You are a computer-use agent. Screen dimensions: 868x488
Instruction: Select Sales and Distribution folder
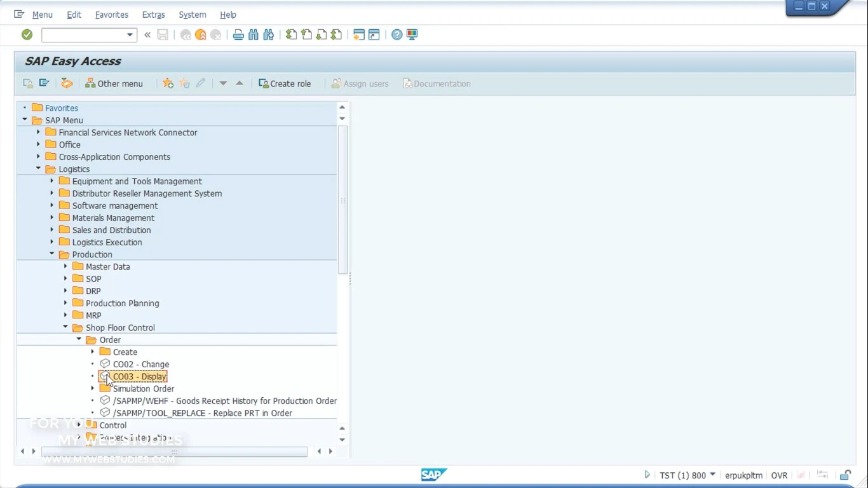(111, 230)
